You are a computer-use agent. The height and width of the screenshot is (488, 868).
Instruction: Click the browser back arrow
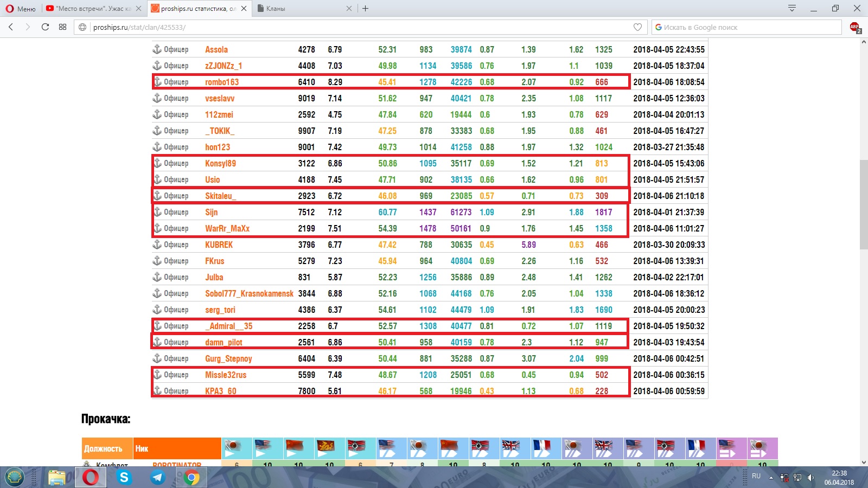tap(11, 27)
